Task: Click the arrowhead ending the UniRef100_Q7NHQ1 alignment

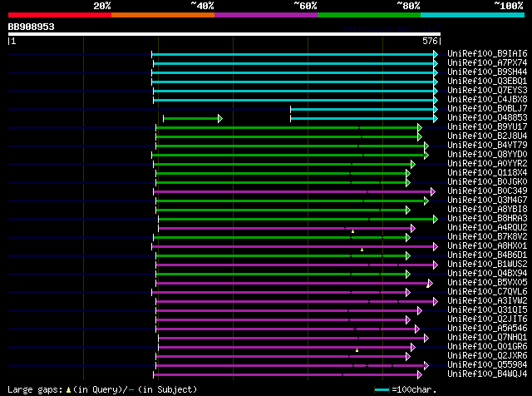Action: coord(426,339)
